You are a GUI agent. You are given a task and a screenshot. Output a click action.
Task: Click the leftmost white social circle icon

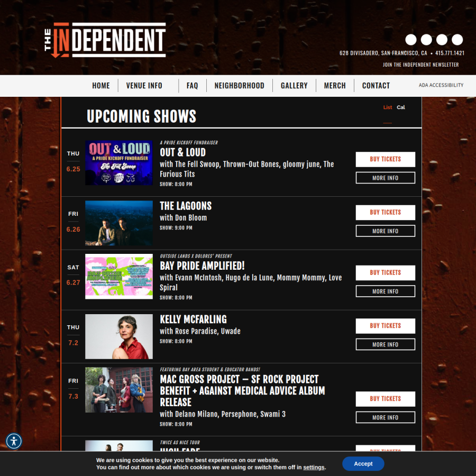click(411, 40)
